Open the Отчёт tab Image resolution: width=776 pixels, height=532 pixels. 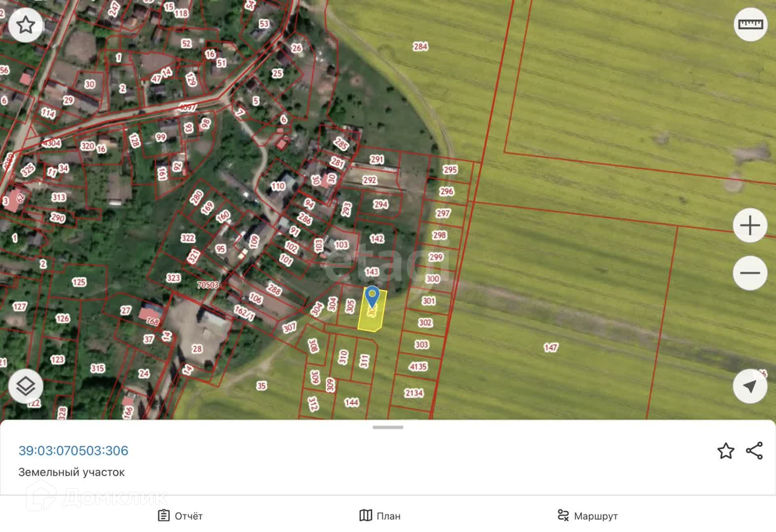pos(180,516)
